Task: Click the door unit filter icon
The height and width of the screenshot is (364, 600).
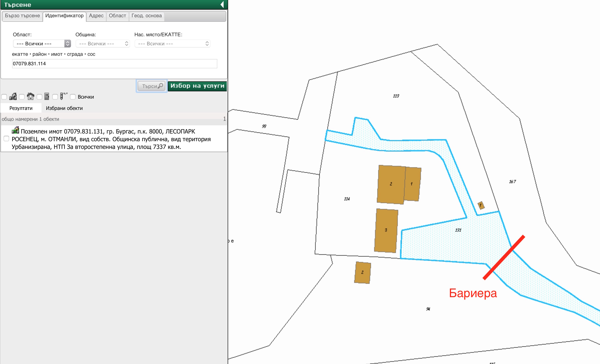Action: click(x=47, y=97)
